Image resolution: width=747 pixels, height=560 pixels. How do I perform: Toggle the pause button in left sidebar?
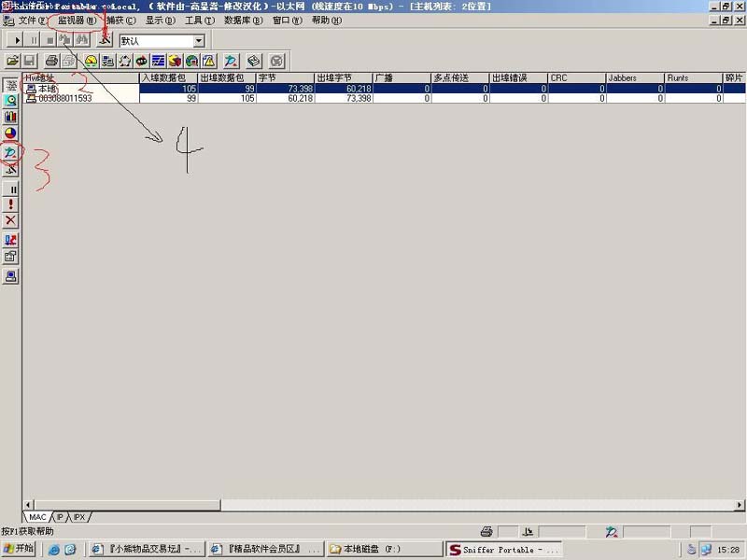[11, 189]
